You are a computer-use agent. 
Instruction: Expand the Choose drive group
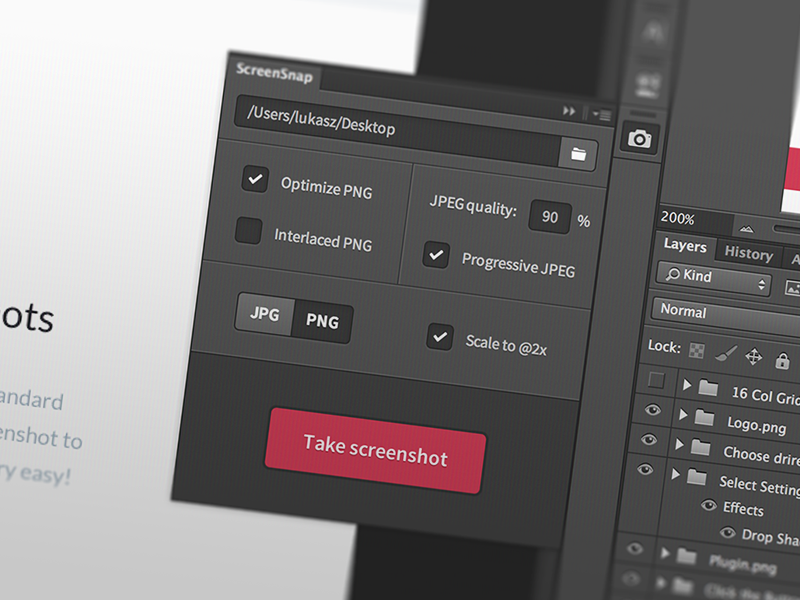point(679,444)
